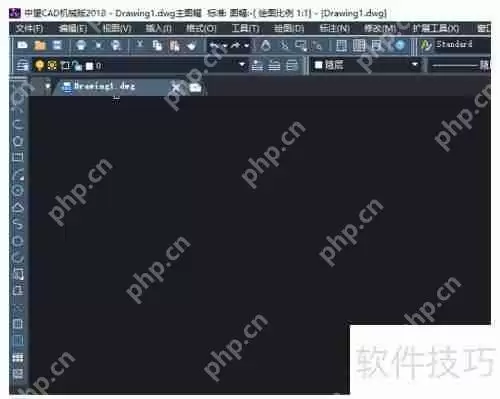The height and width of the screenshot is (399, 500).
Task: Undo the last action
Action: [215, 45]
